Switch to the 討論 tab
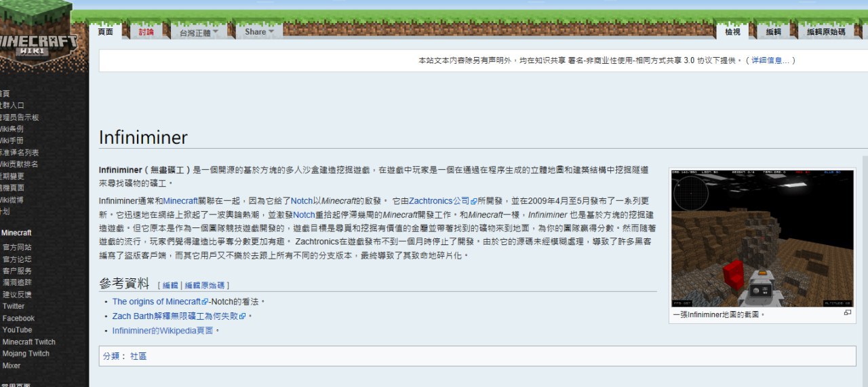The width and height of the screenshot is (868, 387). 146,32
